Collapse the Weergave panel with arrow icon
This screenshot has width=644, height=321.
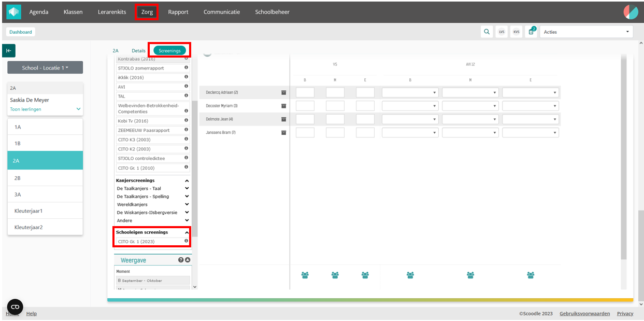[188, 260]
